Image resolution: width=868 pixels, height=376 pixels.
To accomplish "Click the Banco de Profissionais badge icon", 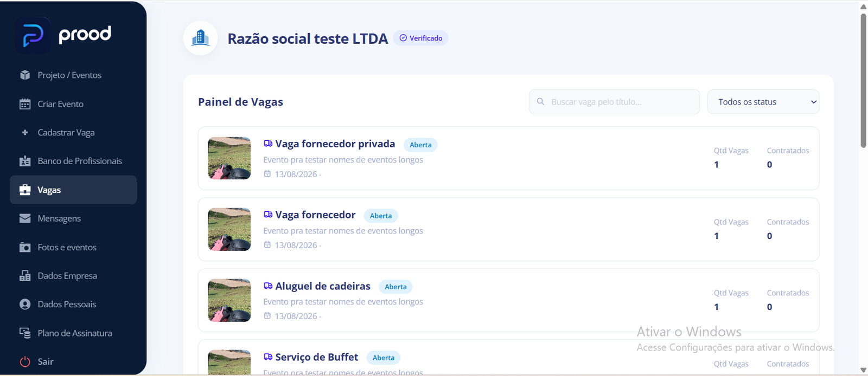I will tap(25, 161).
